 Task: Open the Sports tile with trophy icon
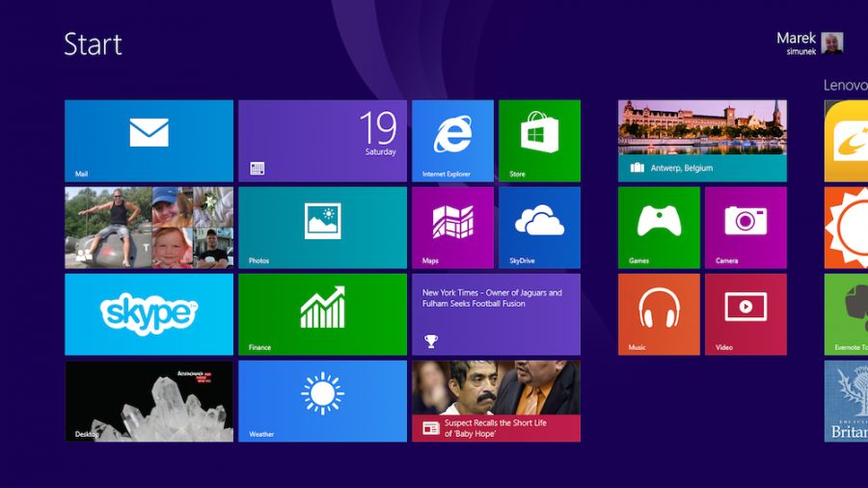pyautogui.click(x=497, y=314)
